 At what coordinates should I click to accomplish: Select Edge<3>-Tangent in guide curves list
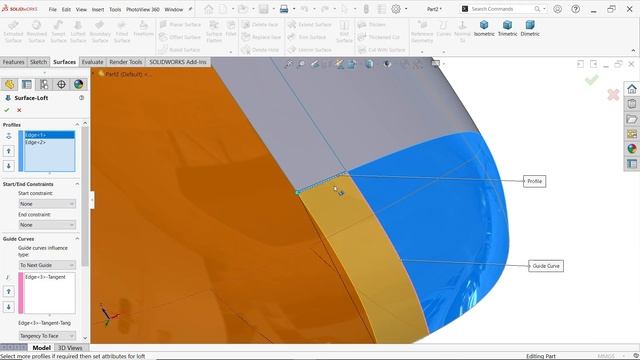49,277
